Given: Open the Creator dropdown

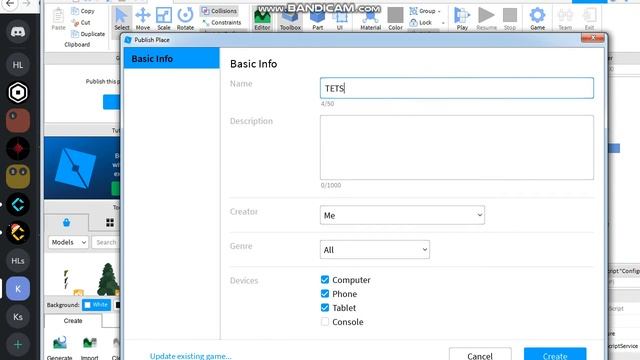Looking at the screenshot, I should tap(402, 215).
